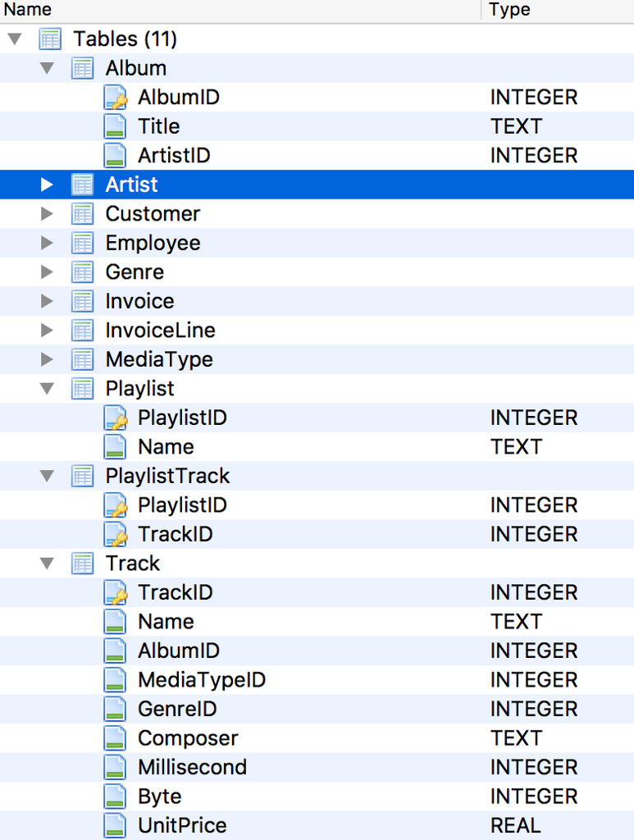Click the UnitPrice field icon
This screenshot has width=634, height=840.
point(115,825)
